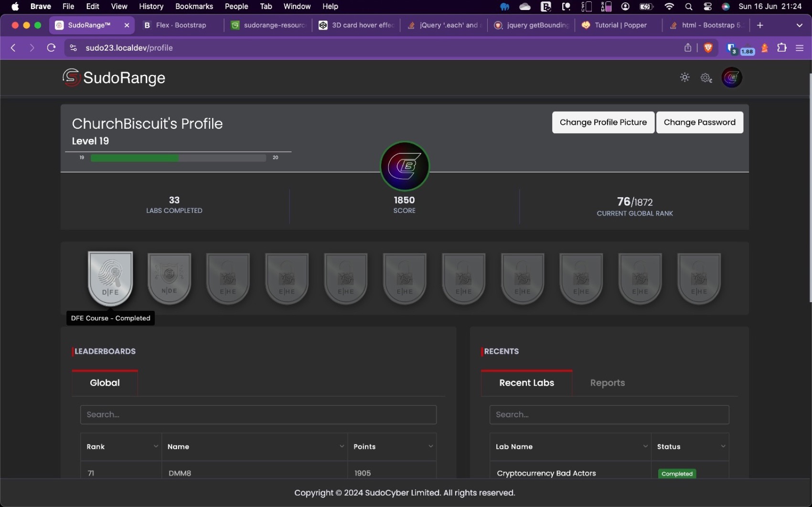Go back with the browser back arrow
The height and width of the screenshot is (507, 812).
(x=13, y=48)
